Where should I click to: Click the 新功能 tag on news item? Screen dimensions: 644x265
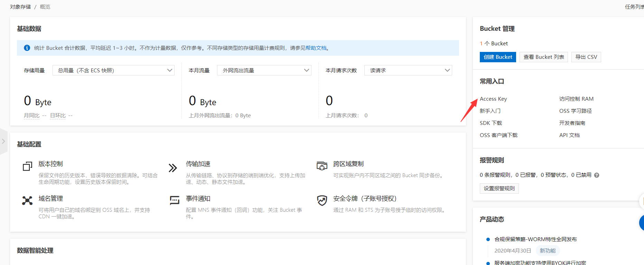click(548, 251)
